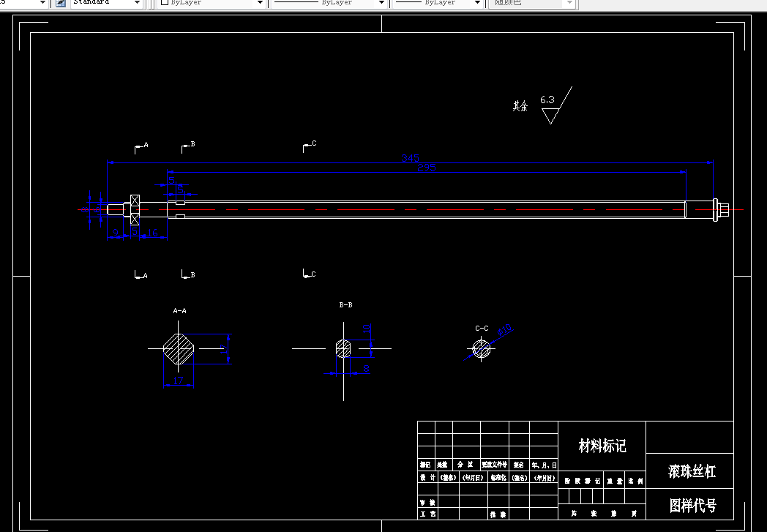Select the 16 dimension below the shaft
The image size is (767, 532).
[153, 233]
